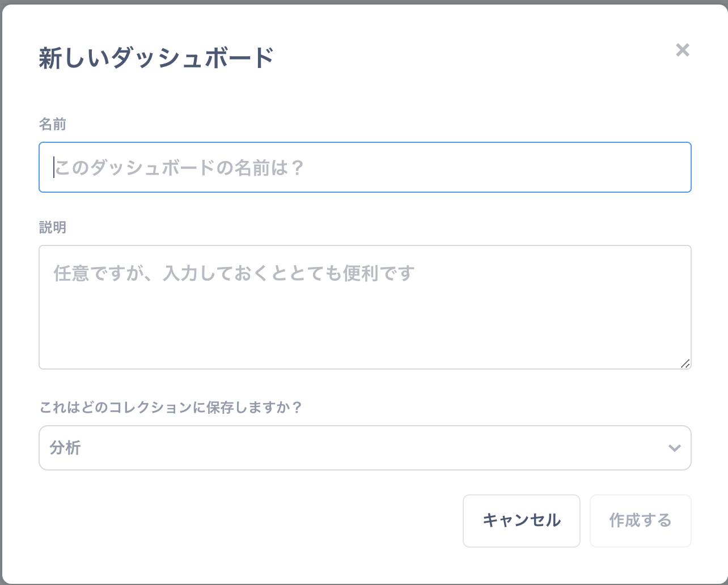
Task: Click the dialog title 新しいダッシュボード
Action: point(155,57)
